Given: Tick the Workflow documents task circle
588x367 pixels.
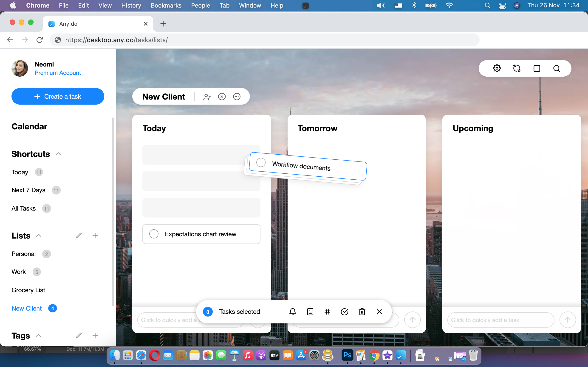Looking at the screenshot, I should click(261, 162).
